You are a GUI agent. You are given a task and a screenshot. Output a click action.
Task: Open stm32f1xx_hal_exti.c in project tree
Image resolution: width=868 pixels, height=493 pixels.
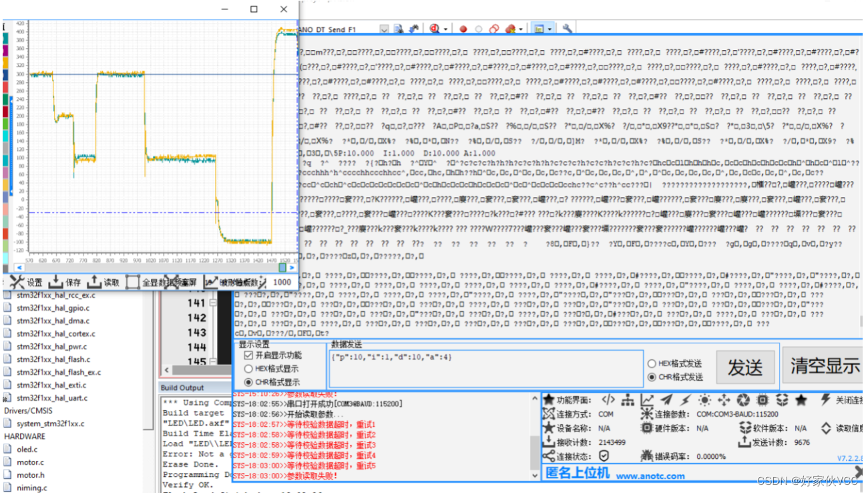(x=52, y=385)
